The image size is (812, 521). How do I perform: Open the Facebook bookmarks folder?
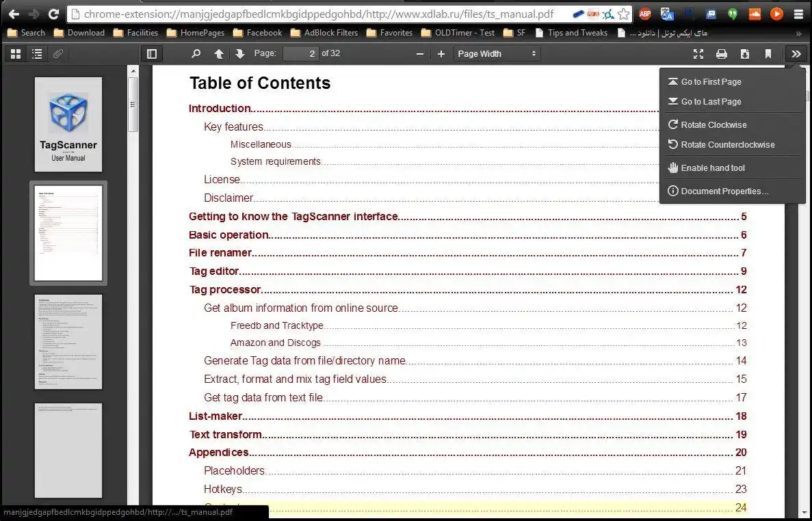tap(258, 33)
